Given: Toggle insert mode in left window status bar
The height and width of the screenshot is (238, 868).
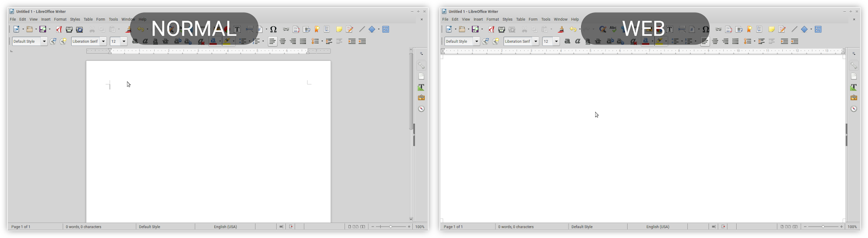Looking at the screenshot, I should 281,227.
